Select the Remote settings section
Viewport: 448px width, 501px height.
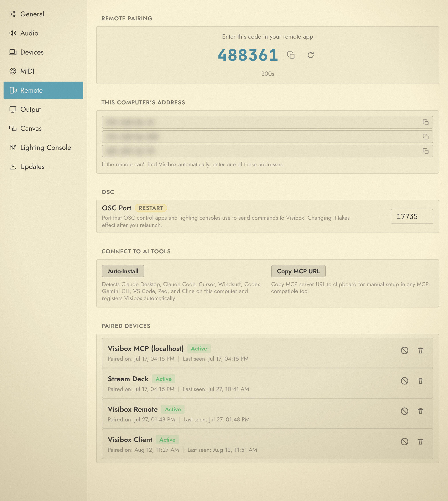click(43, 90)
